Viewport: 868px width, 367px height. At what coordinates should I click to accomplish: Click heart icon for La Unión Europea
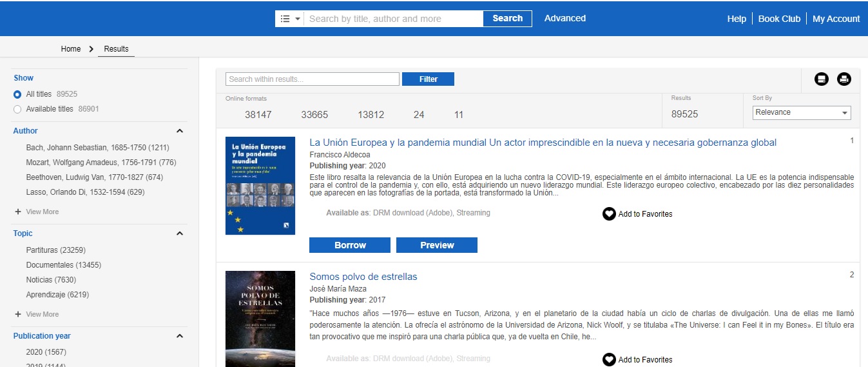pyautogui.click(x=609, y=213)
